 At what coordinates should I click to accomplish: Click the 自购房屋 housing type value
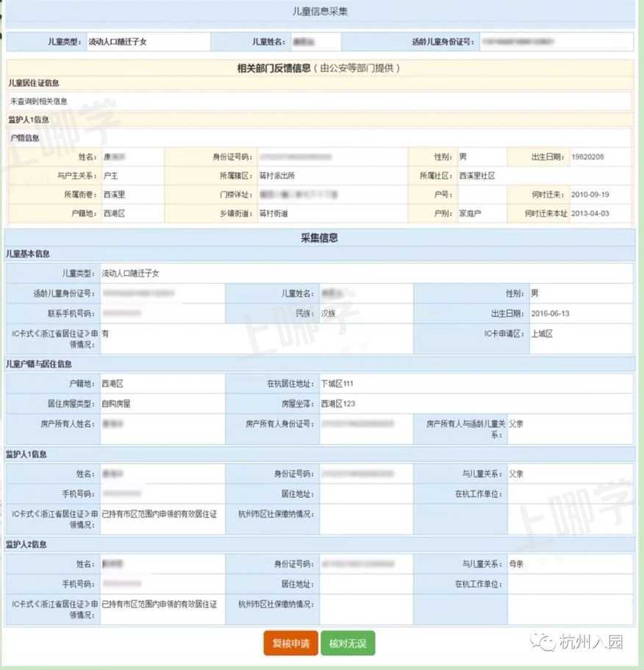(x=116, y=403)
